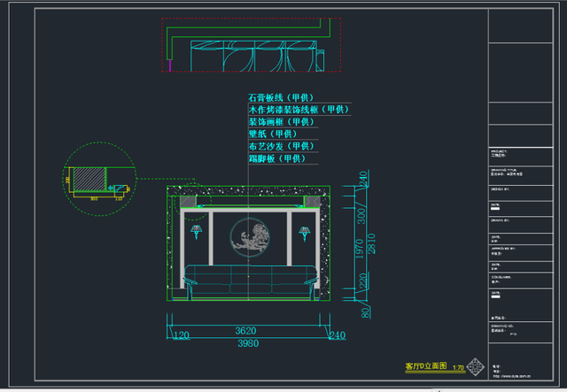Click the left gray hatched ceiling block in elevation

coord(188,202)
